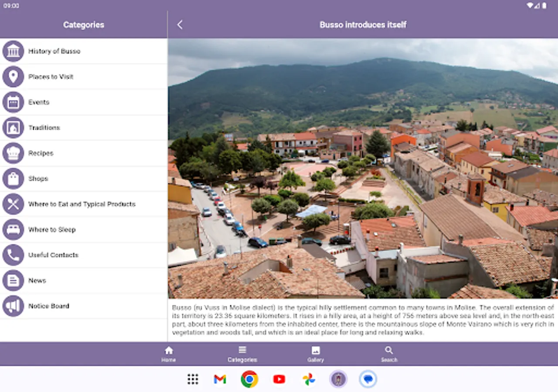The width and height of the screenshot is (558, 392).
Task: Open the Recipes chef hat icon
Action: 13,153
